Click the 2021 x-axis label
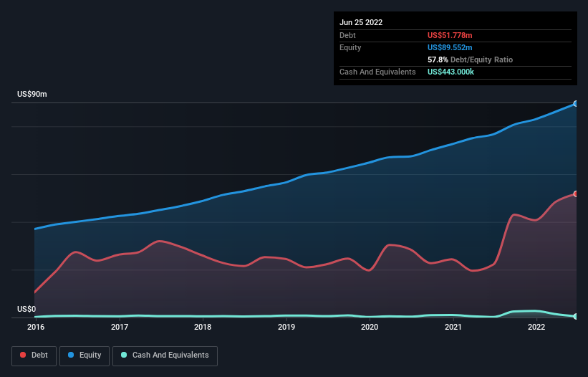 453,327
